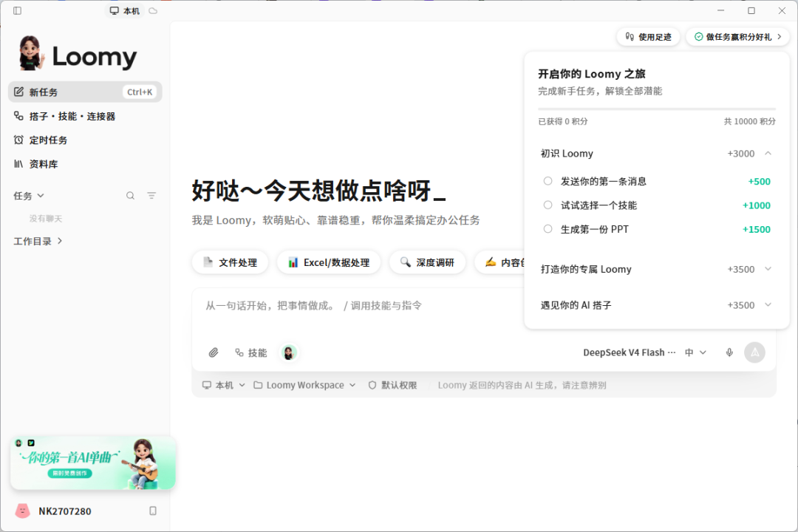The height and width of the screenshot is (532, 798).
Task: Click the library books icon beside 资料库
Action: pyautogui.click(x=18, y=164)
